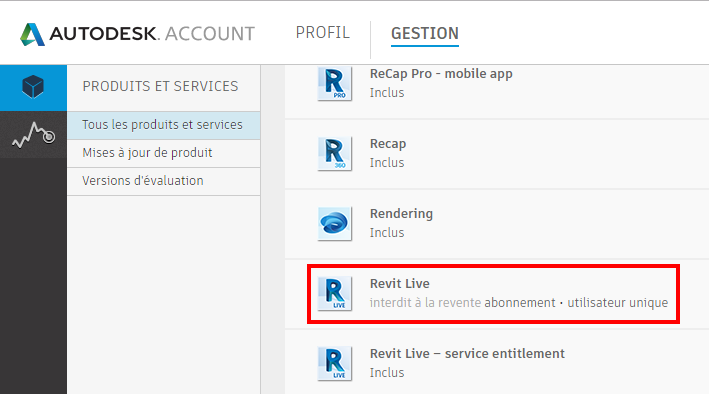The width and height of the screenshot is (709, 394).
Task: Open the Rendering product entry
Action: tap(401, 214)
